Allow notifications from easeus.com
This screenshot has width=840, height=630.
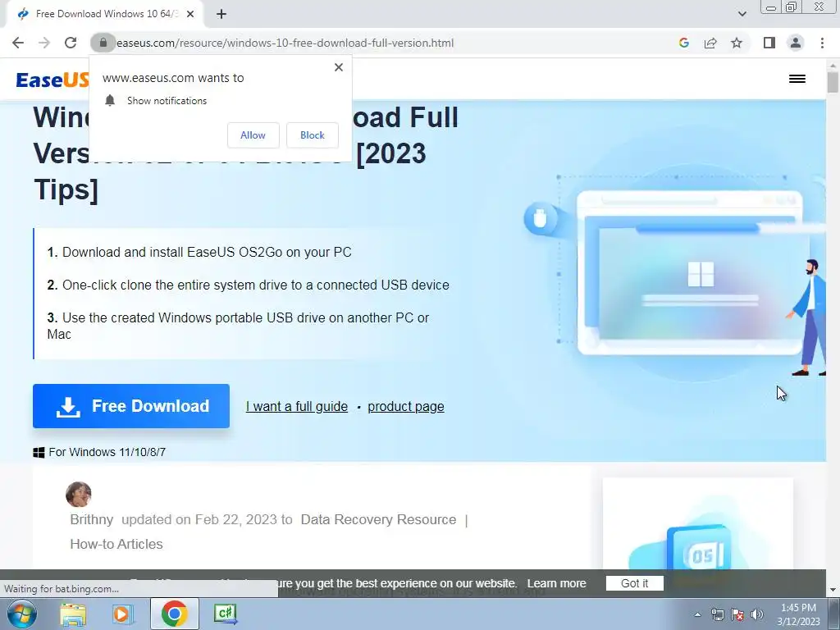pos(253,135)
